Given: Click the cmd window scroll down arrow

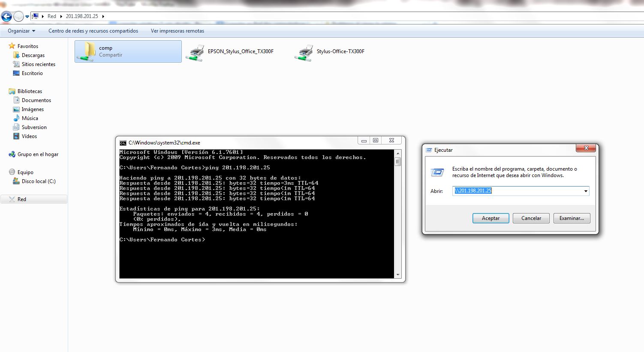Looking at the screenshot, I should [x=397, y=275].
